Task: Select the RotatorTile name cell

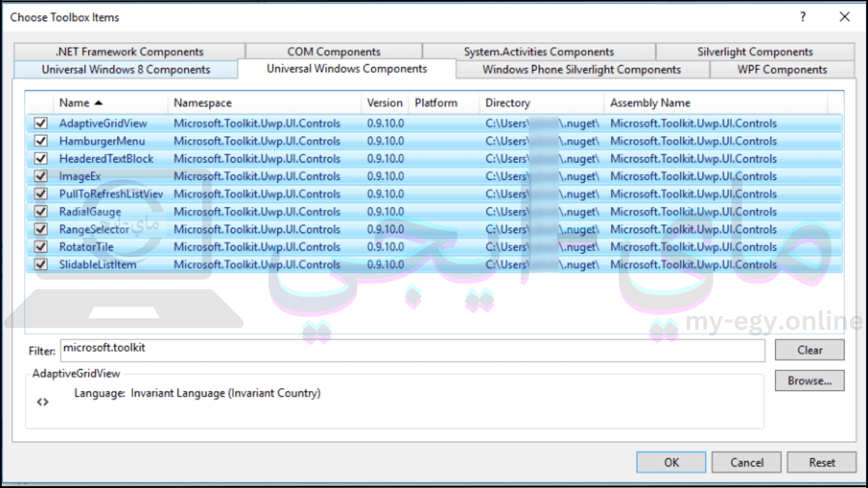Action: coord(86,247)
